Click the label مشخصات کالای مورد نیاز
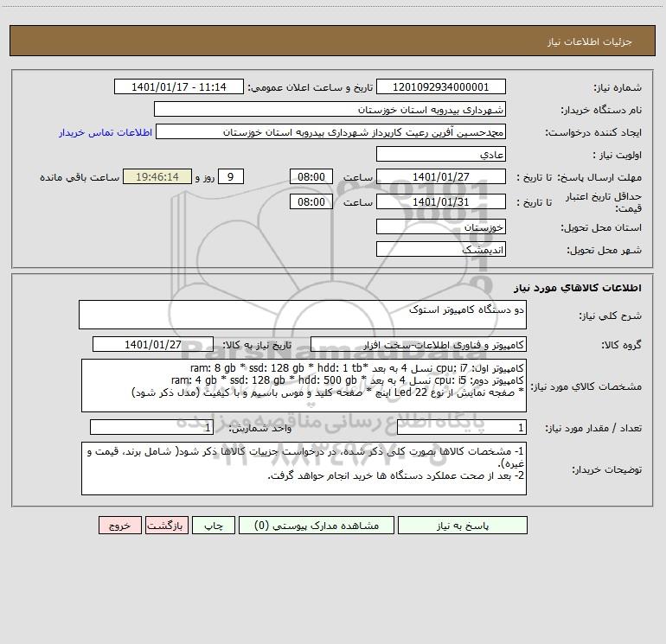 point(586,386)
